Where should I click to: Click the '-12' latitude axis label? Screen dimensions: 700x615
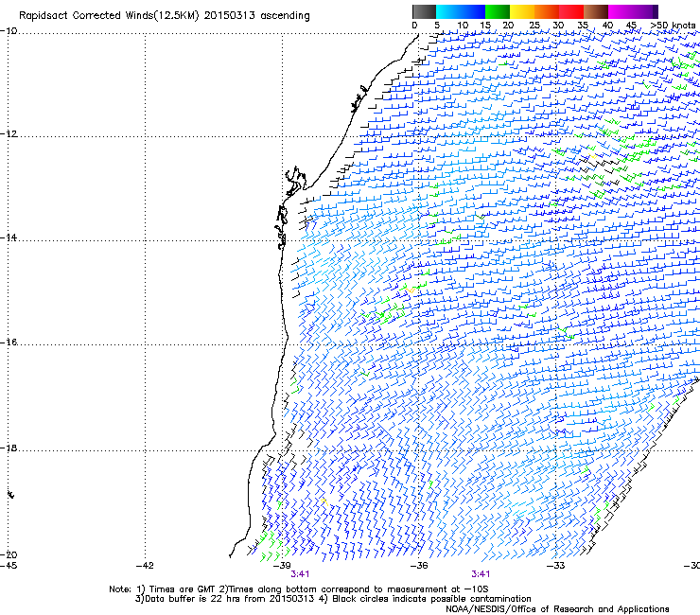point(9,134)
